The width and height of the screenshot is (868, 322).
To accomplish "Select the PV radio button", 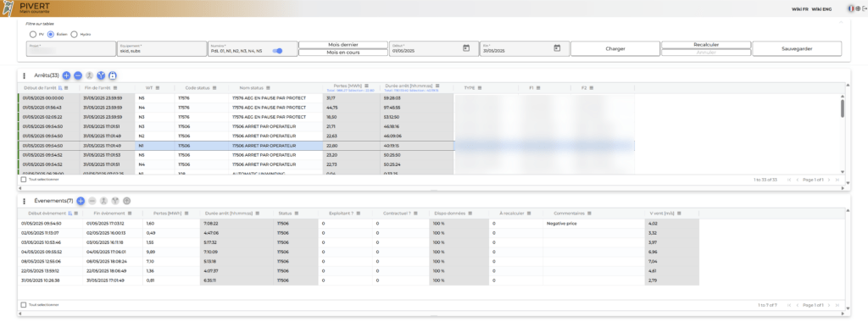I will coord(33,34).
